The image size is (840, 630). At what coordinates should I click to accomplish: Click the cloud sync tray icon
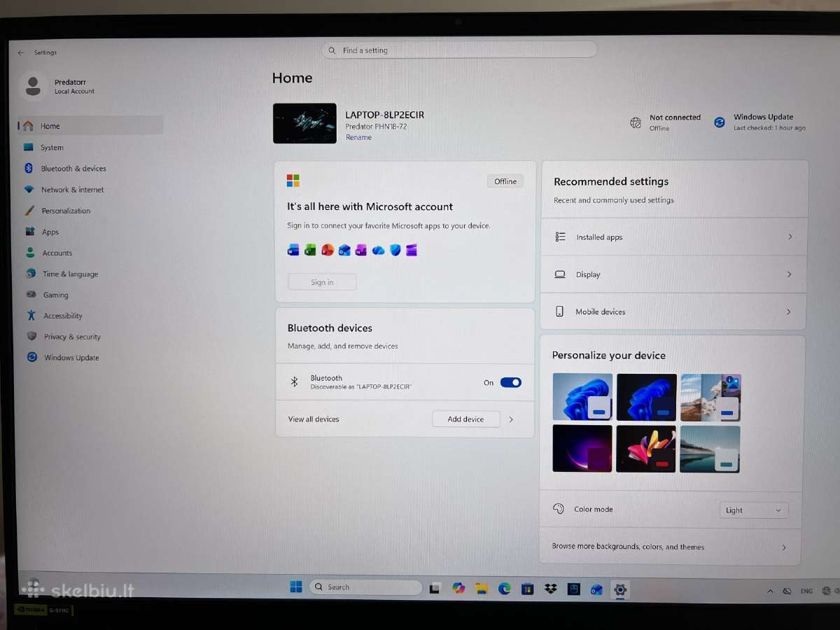point(787,591)
